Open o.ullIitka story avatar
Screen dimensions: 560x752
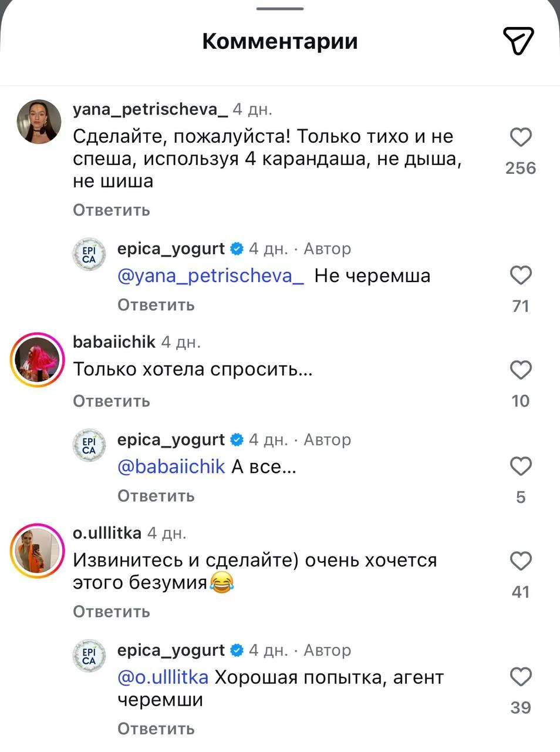pos(38,551)
